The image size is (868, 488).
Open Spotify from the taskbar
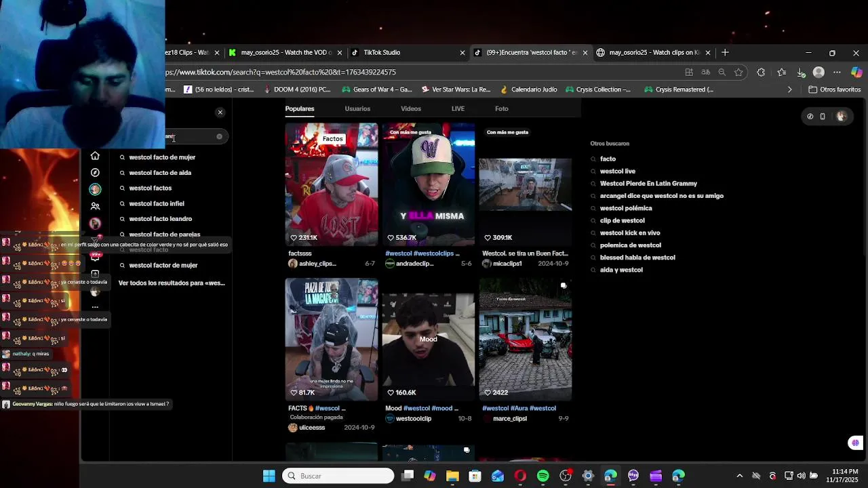click(542, 476)
